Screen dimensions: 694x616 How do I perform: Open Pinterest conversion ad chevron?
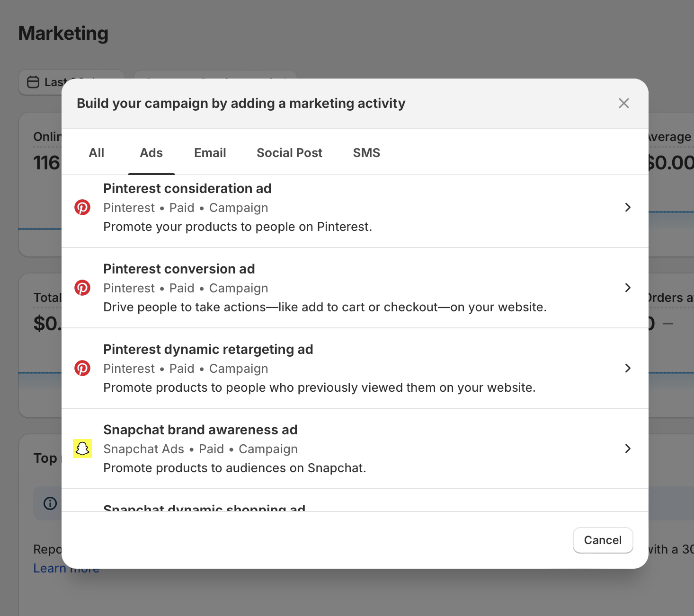[628, 288]
